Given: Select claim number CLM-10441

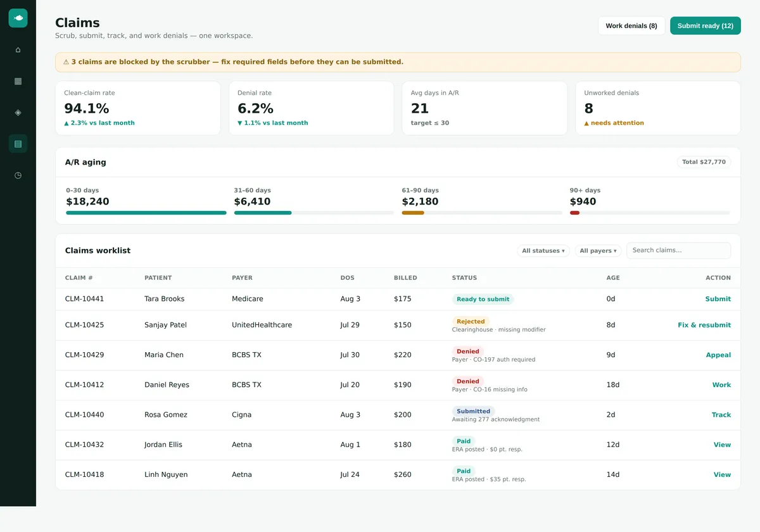Looking at the screenshot, I should (84, 299).
